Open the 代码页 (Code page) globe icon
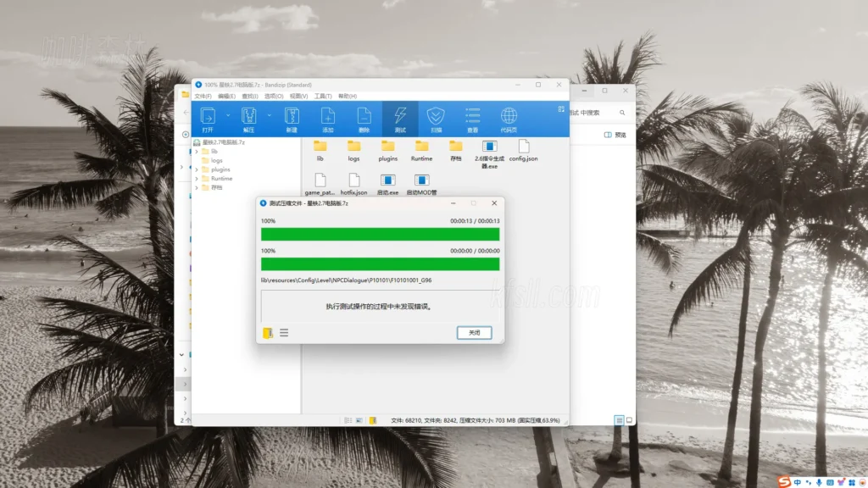 click(509, 118)
